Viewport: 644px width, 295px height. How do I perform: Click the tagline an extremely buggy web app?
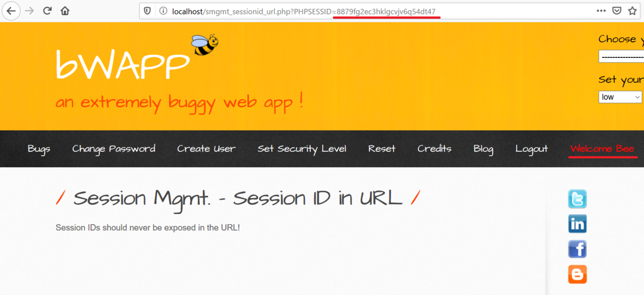click(179, 102)
